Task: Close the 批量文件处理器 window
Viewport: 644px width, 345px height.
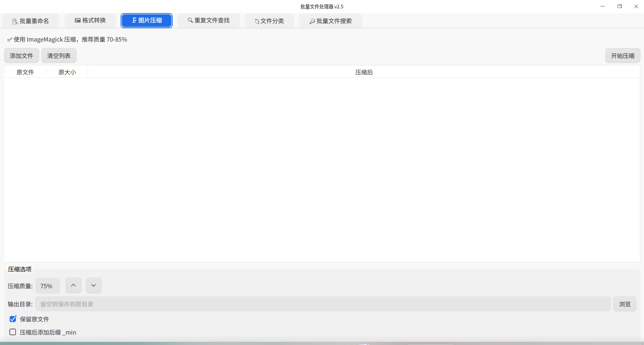Action: coord(636,6)
